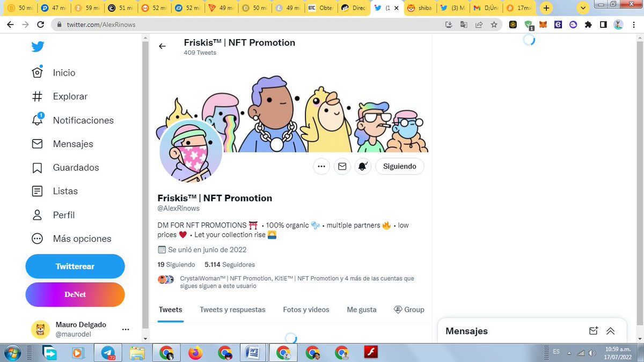Open MetaMask fox extension

[x=543, y=25]
